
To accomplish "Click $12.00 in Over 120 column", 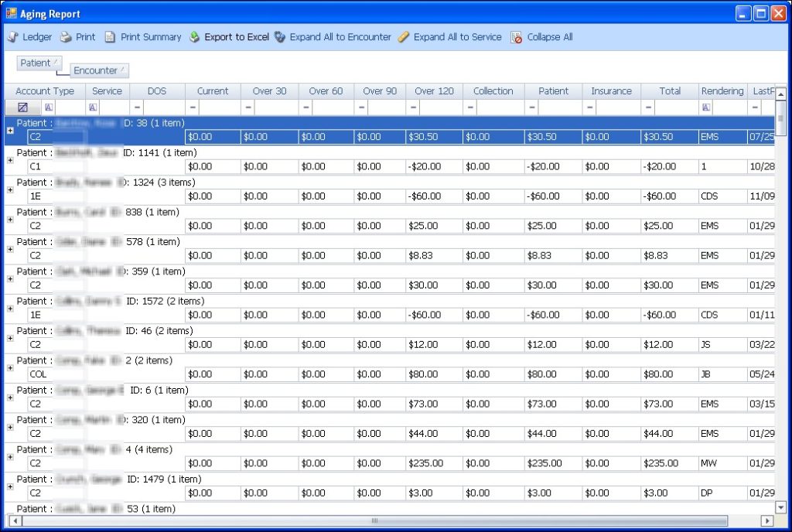I will [x=434, y=344].
